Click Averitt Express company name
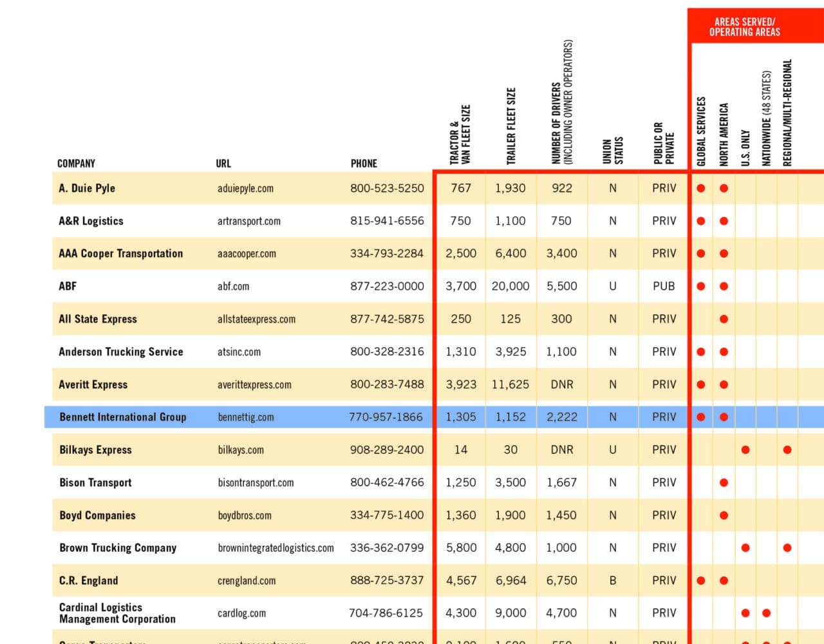The height and width of the screenshot is (644, 824). (93, 384)
